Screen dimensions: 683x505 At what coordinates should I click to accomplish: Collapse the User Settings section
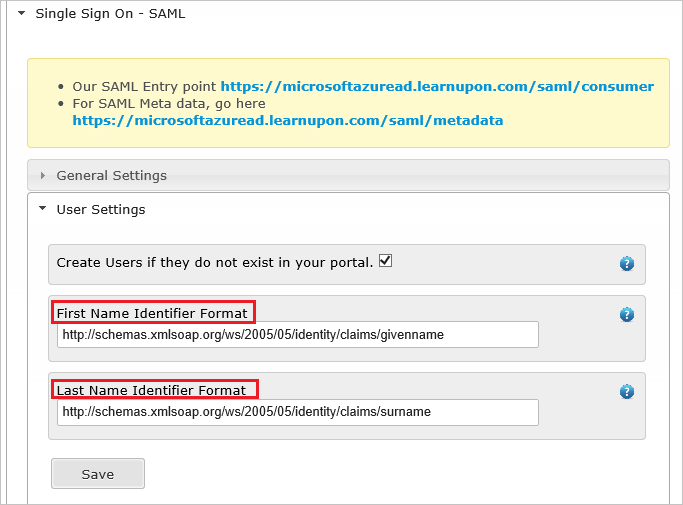click(x=43, y=209)
